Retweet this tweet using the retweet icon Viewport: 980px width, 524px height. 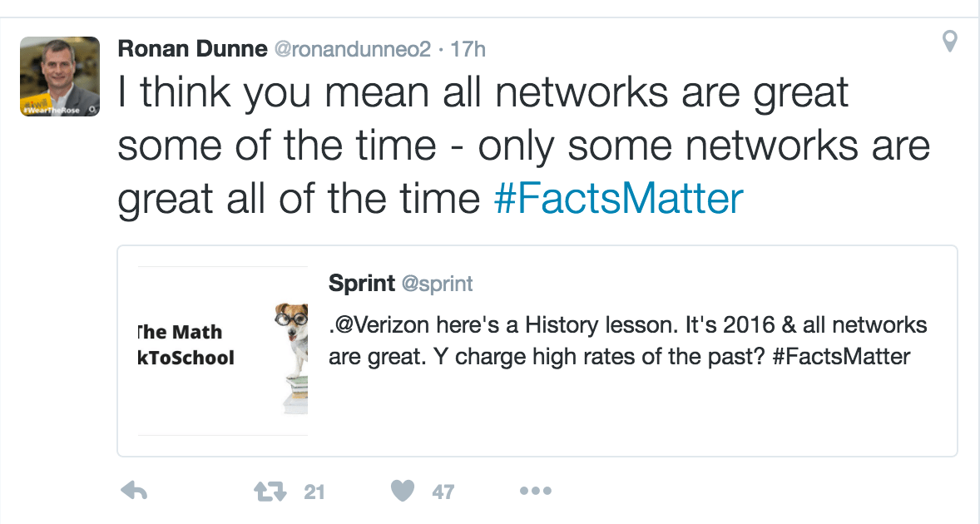[x=270, y=492]
